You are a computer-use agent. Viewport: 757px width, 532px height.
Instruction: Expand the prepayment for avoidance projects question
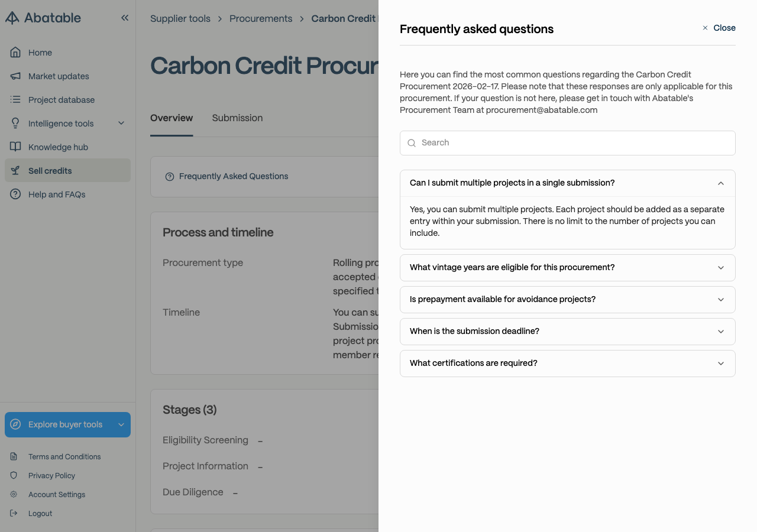[568, 300]
